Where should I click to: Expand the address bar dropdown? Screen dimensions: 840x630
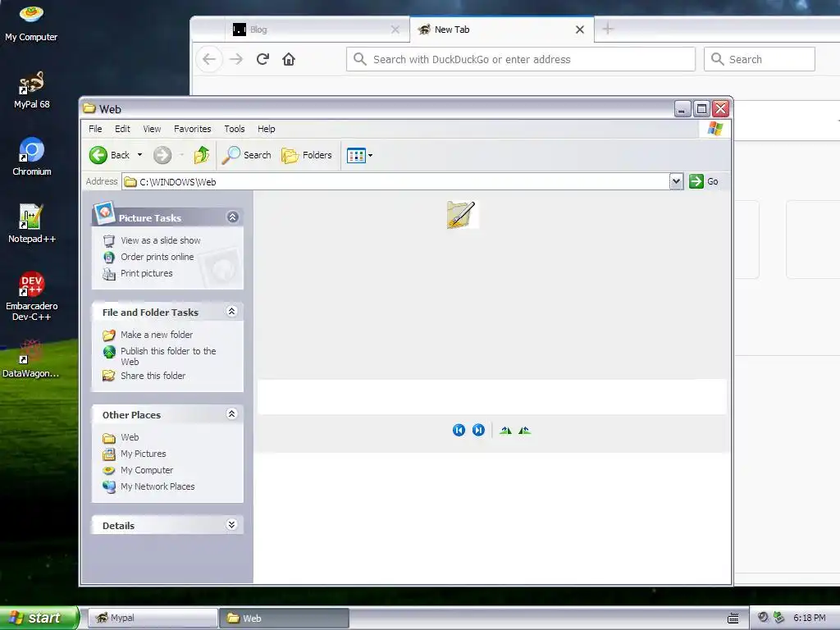(x=676, y=181)
